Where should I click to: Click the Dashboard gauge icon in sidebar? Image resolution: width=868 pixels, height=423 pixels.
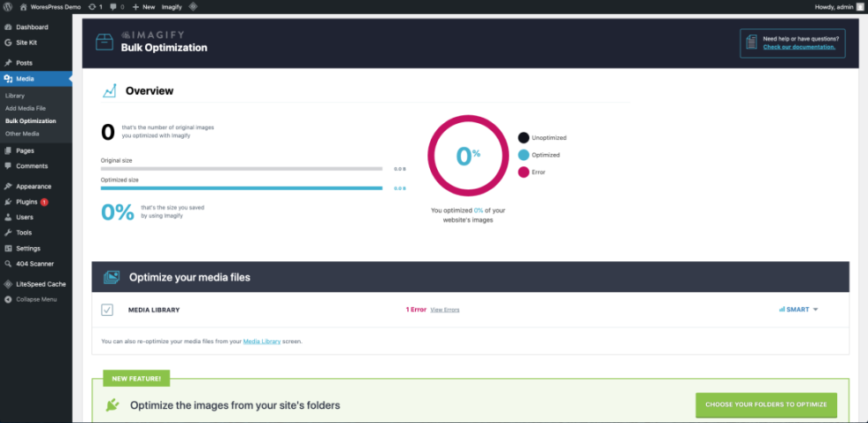click(8, 27)
